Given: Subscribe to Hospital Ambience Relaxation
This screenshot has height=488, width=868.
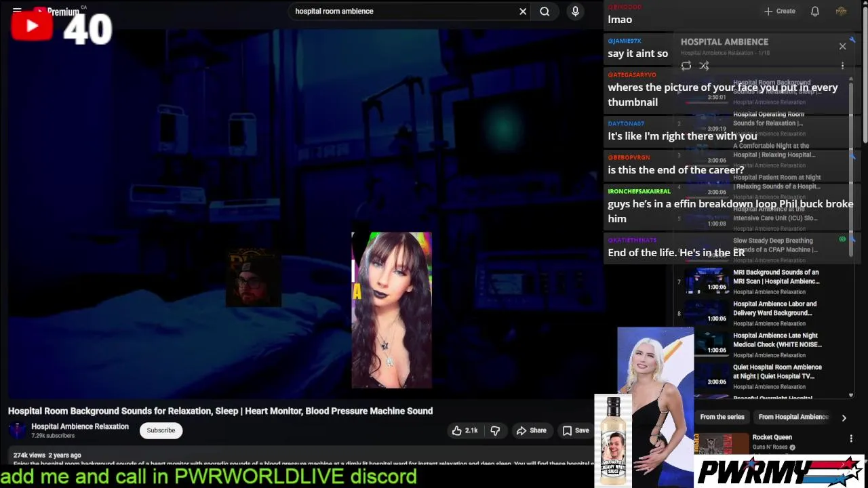Looking at the screenshot, I should [x=161, y=430].
